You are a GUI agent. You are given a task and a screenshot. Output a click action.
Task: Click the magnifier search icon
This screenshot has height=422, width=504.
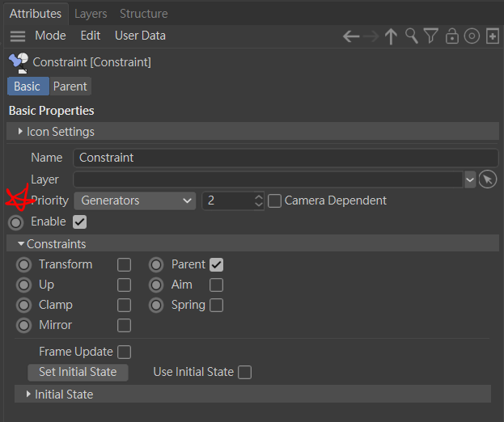pyautogui.click(x=412, y=36)
